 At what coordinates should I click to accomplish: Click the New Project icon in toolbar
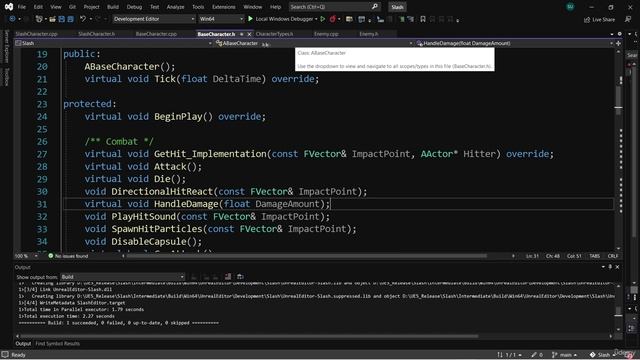pos(39,19)
